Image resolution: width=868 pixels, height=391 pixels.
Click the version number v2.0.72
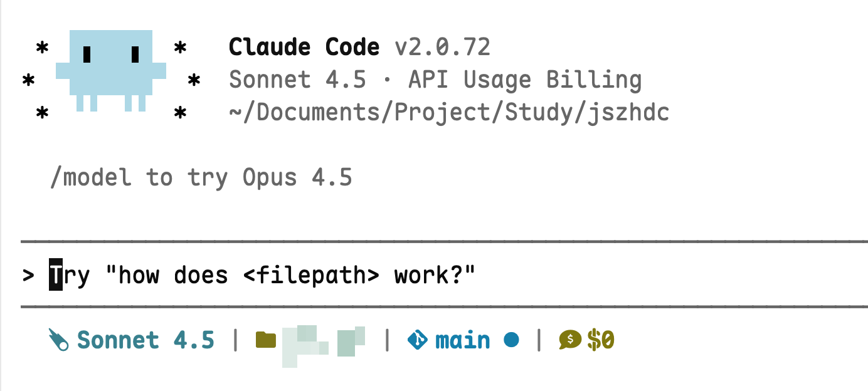coord(443,47)
